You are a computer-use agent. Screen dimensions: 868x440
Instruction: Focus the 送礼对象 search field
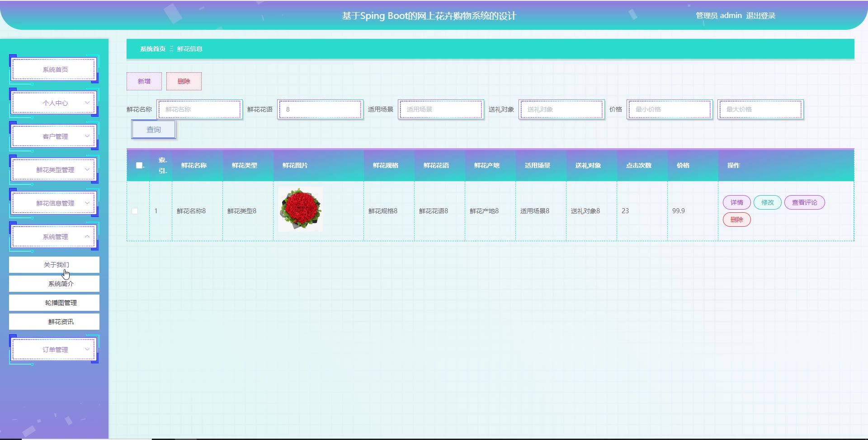(x=562, y=109)
